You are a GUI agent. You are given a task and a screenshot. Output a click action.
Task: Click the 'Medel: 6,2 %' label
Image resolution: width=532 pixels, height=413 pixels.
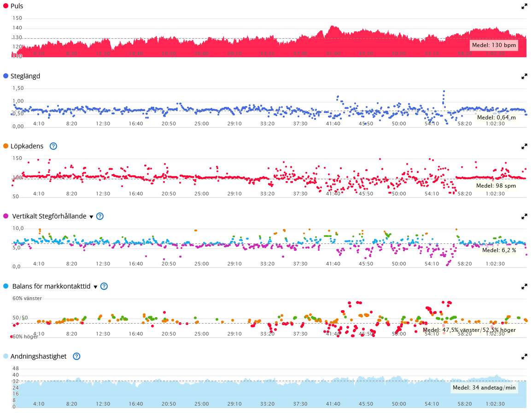499,250
